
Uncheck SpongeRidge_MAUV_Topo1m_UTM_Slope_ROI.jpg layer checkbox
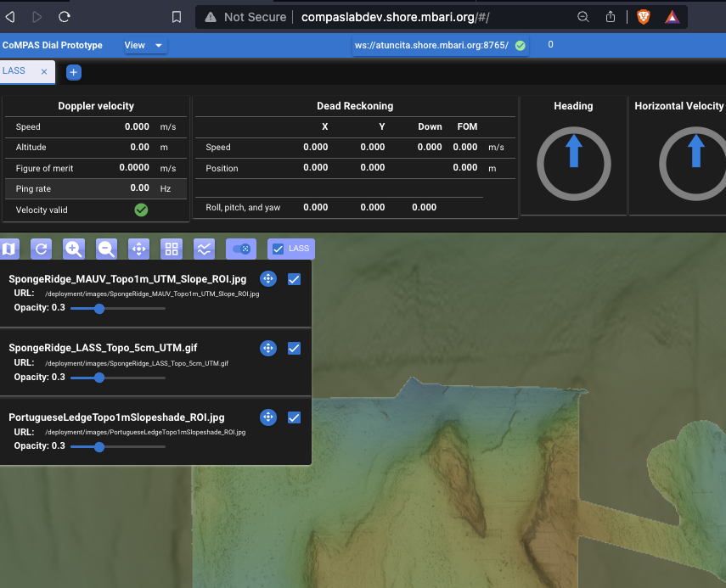click(294, 279)
